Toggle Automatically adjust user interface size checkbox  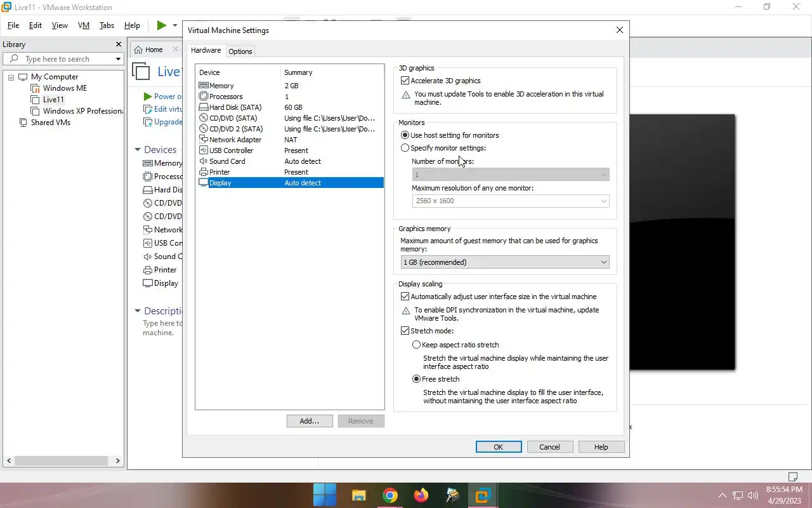(405, 297)
